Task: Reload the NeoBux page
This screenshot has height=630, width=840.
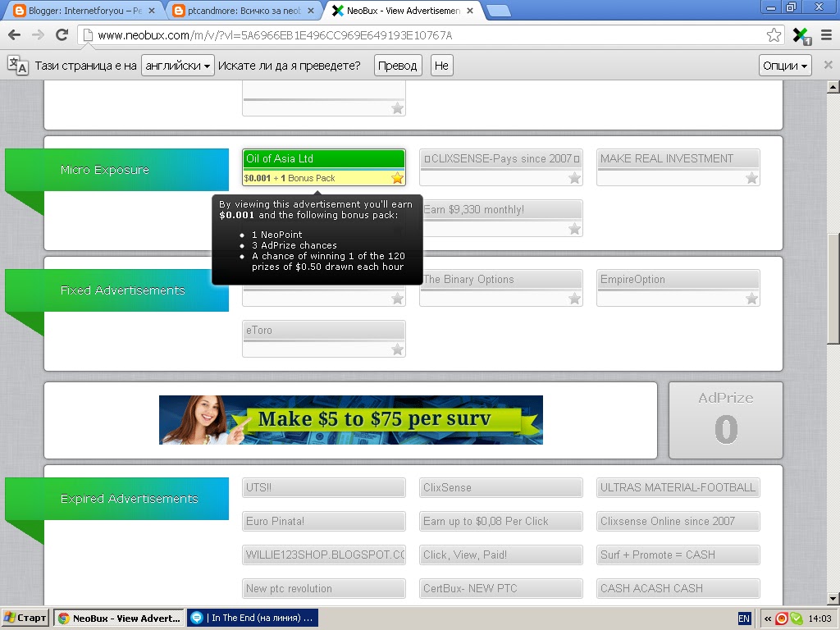Action: point(62,35)
